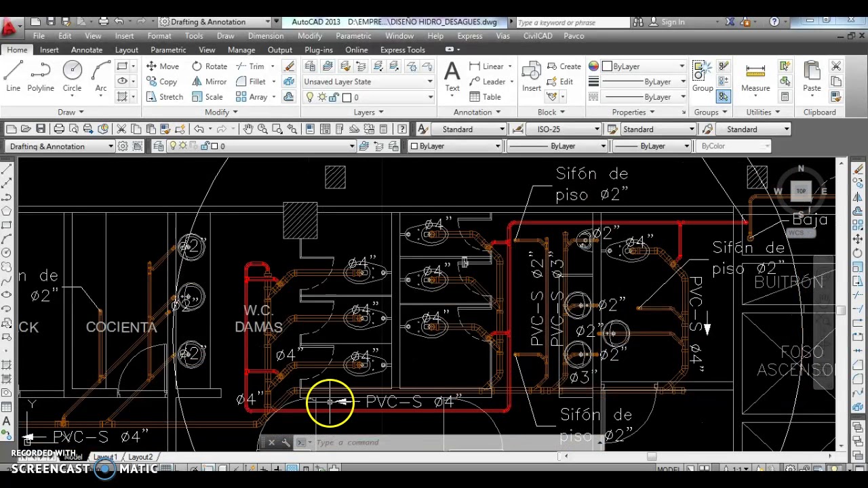Open the Format menu
This screenshot has width=868, height=488.
point(159,36)
